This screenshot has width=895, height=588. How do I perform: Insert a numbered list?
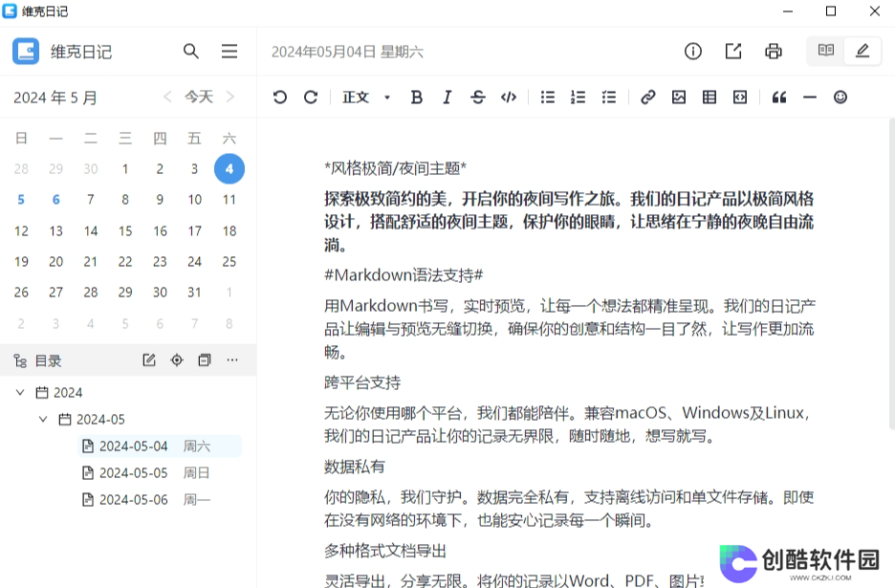(x=578, y=98)
